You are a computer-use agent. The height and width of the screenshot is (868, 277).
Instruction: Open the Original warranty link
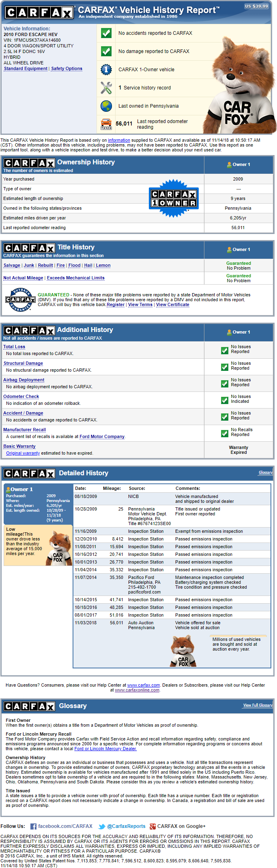click(23, 453)
